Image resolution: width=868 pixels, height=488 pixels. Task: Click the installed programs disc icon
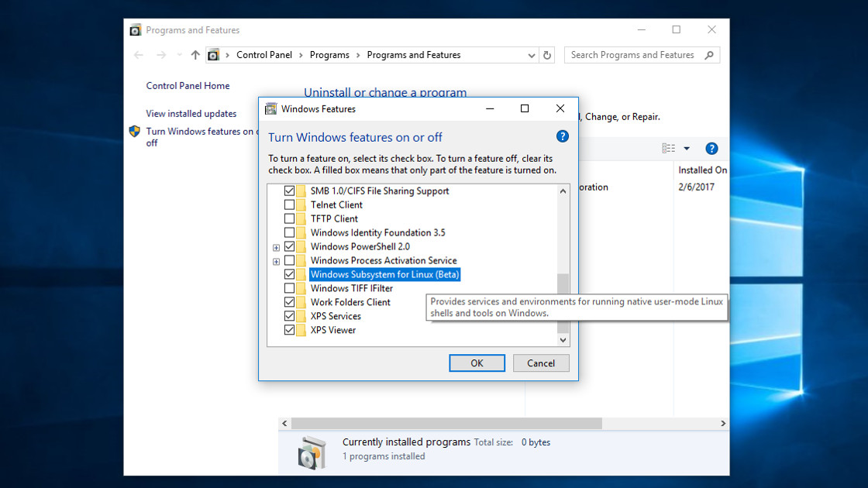click(x=312, y=452)
